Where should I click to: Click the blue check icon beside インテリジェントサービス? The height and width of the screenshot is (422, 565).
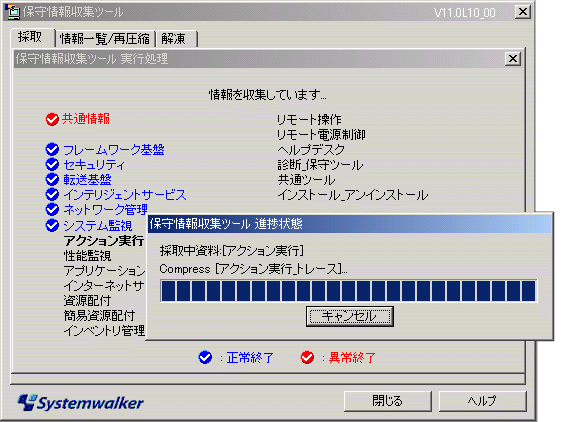[x=52, y=194]
